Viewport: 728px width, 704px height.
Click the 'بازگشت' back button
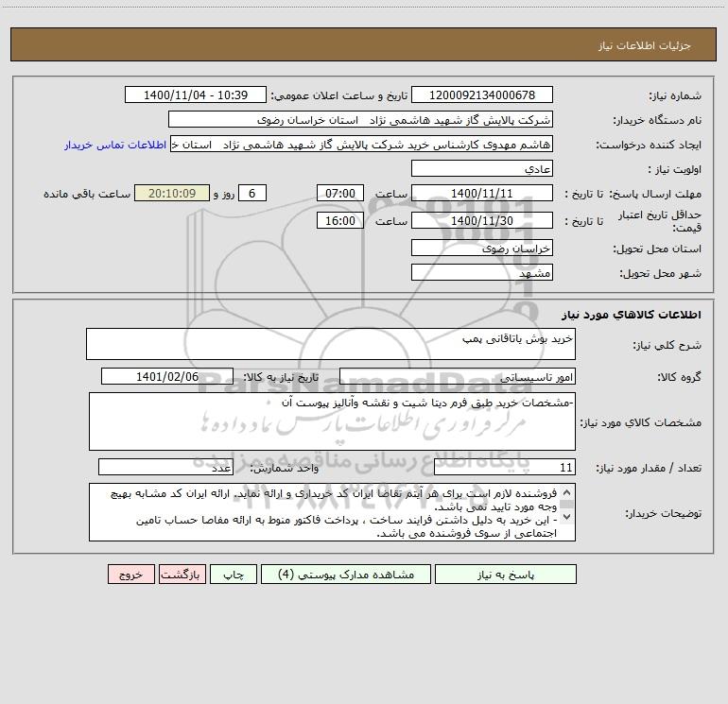(x=182, y=574)
